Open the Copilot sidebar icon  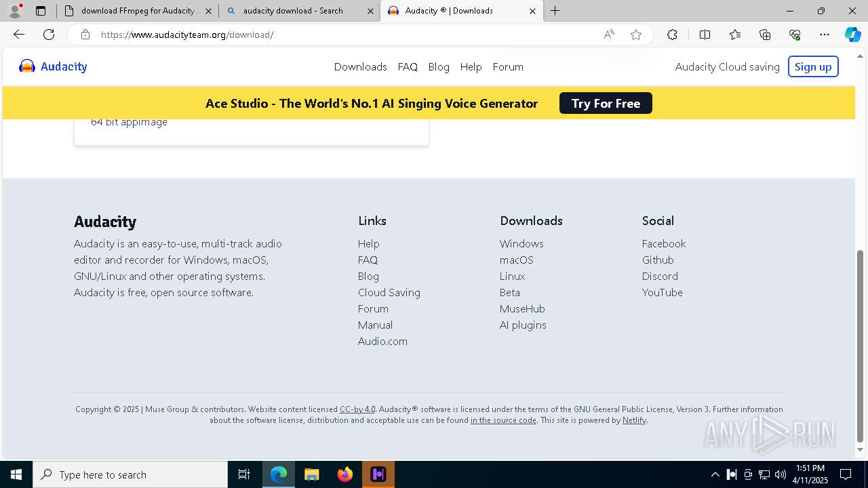pos(852,35)
